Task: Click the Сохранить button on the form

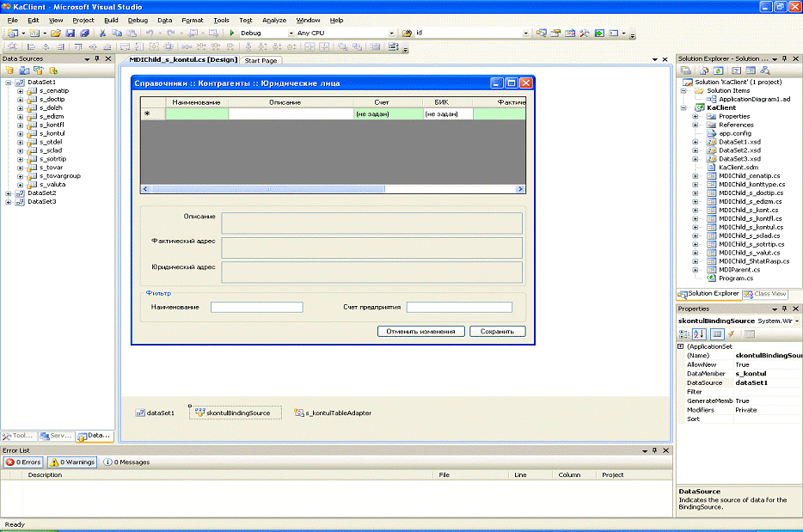Action: click(497, 331)
